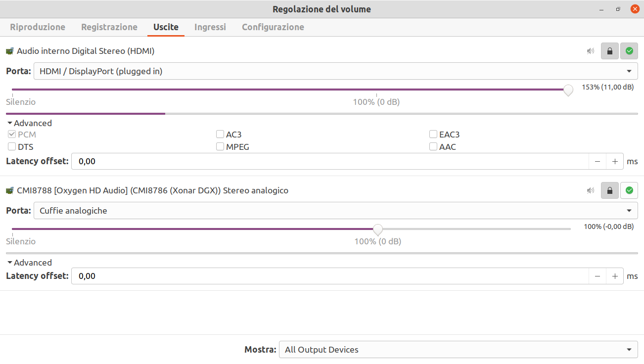Open the Cuffie analogiche port dropdown
This screenshot has height=364, width=644.
(x=336, y=211)
